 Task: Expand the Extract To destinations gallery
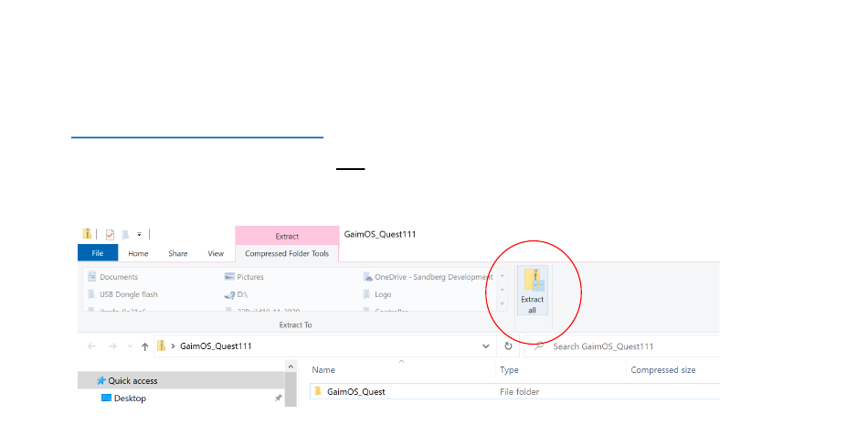(502, 303)
